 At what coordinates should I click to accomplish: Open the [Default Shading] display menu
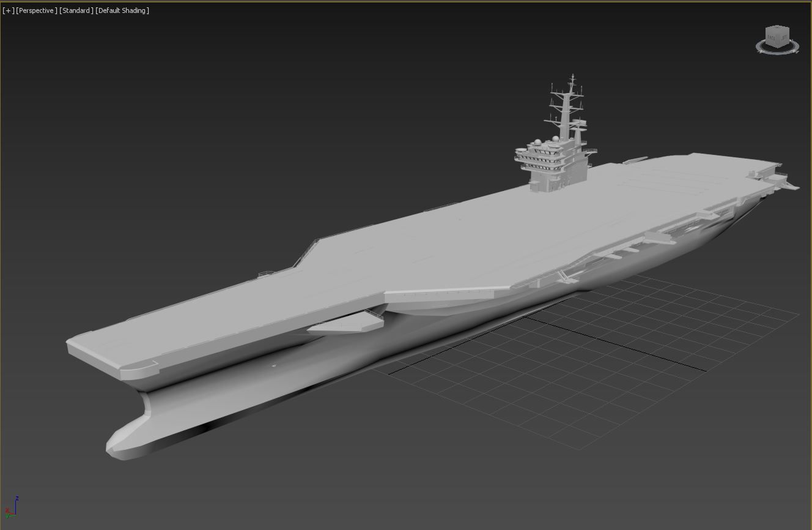point(122,10)
